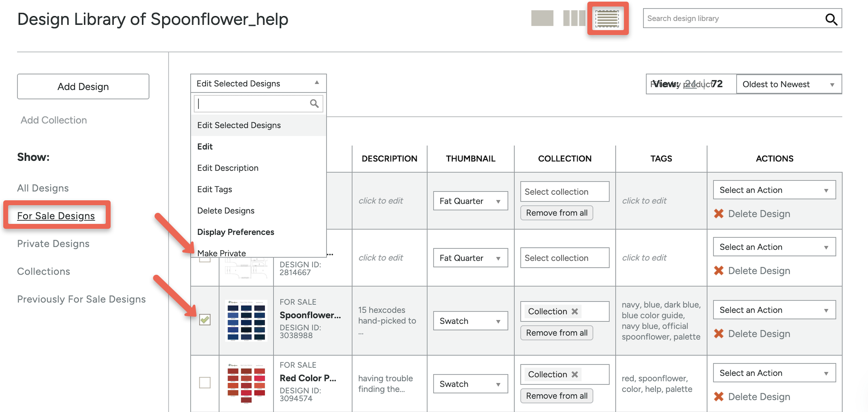Open the Oldest to Newest sort dropdown
This screenshot has height=412, width=868.
[x=789, y=84]
